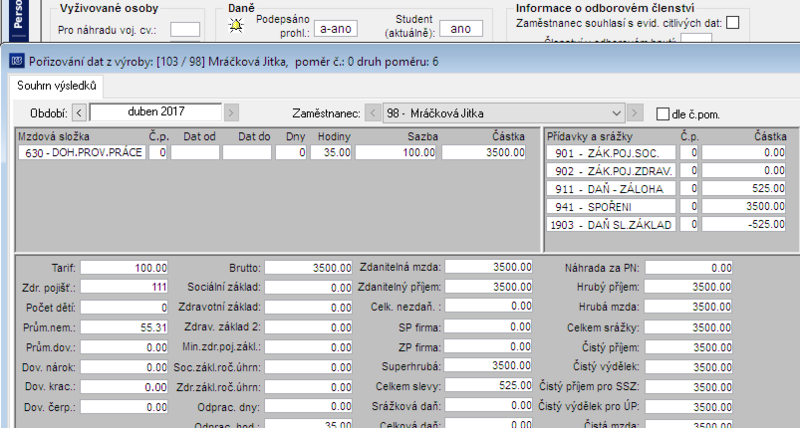Click the Částka cell 3500.00 in wage row
The image size is (800, 428).
tap(483, 153)
